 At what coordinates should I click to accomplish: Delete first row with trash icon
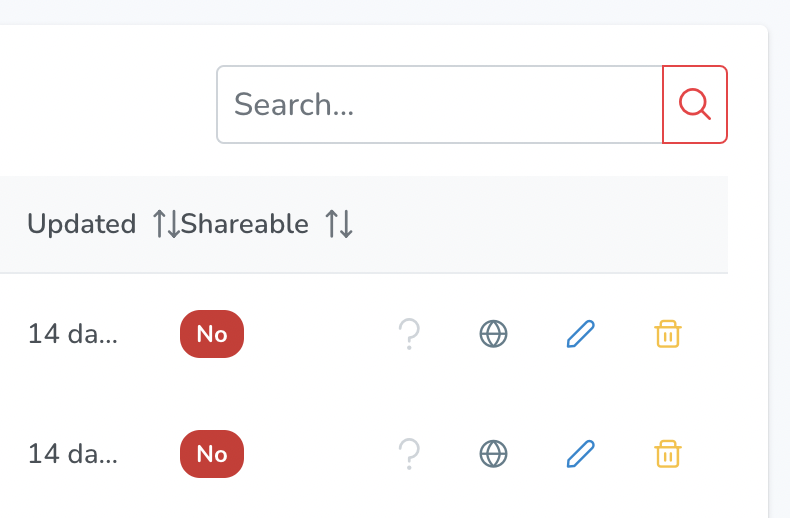click(668, 334)
